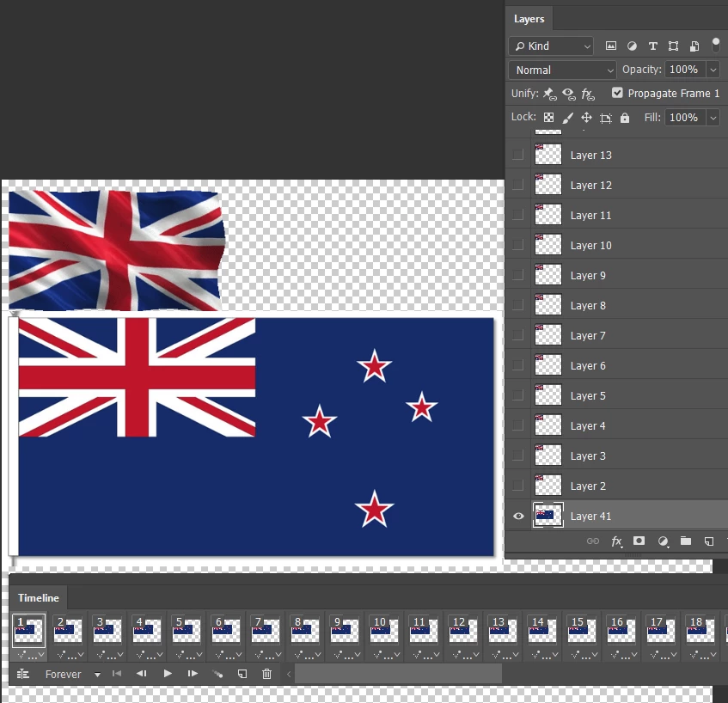Image resolution: width=728 pixels, height=703 pixels.
Task: Select frame 2 thumbnail in timeline
Action: click(x=68, y=630)
